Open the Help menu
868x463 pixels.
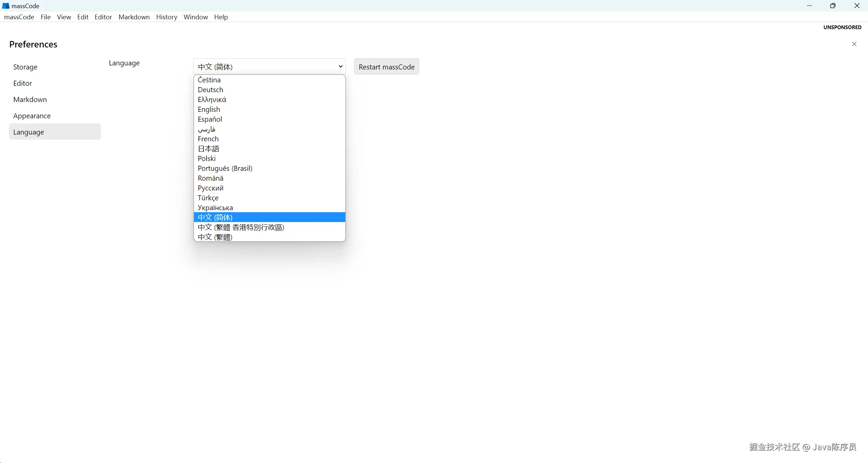pyautogui.click(x=221, y=17)
